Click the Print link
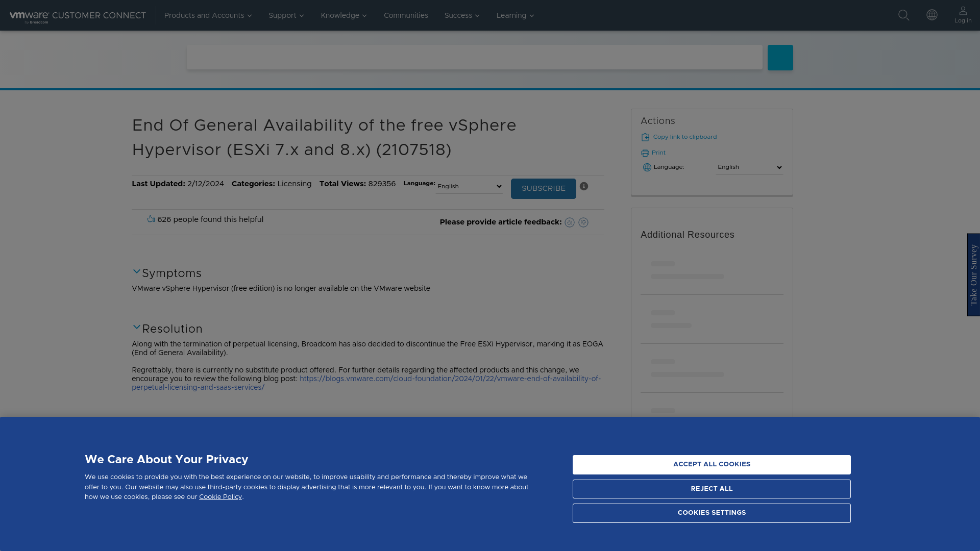980x551 pixels. [x=658, y=153]
